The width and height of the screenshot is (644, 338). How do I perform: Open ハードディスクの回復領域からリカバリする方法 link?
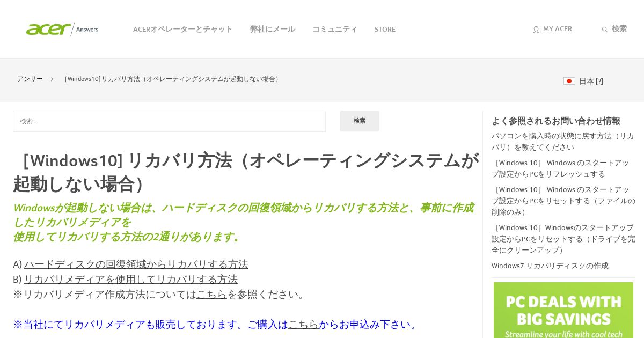click(136, 264)
